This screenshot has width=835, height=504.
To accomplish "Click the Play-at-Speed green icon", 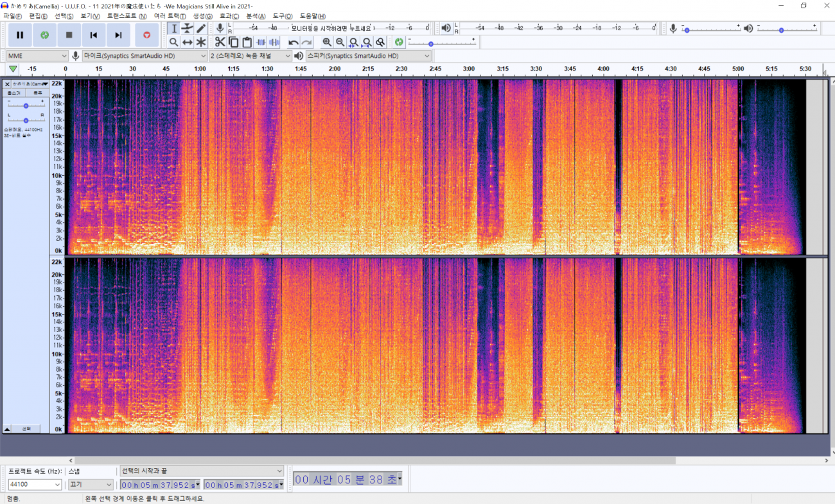I will click(399, 42).
